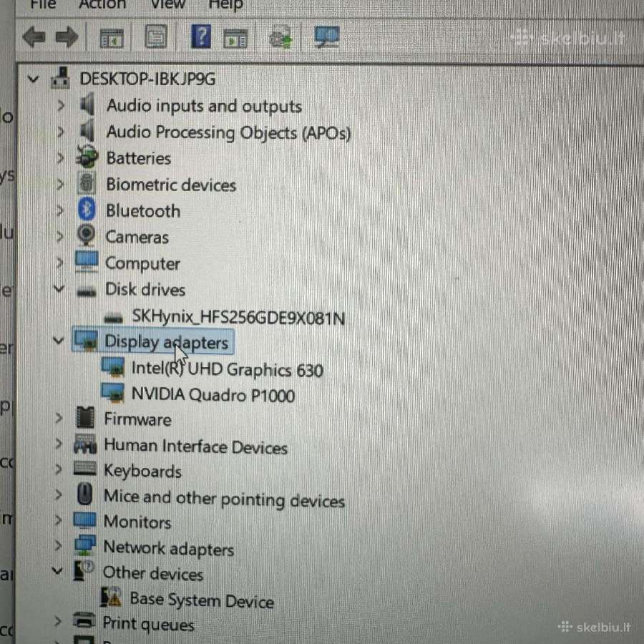Click the Print queues printer icon
Image resolution: width=644 pixels, height=644 pixels.
click(84, 620)
